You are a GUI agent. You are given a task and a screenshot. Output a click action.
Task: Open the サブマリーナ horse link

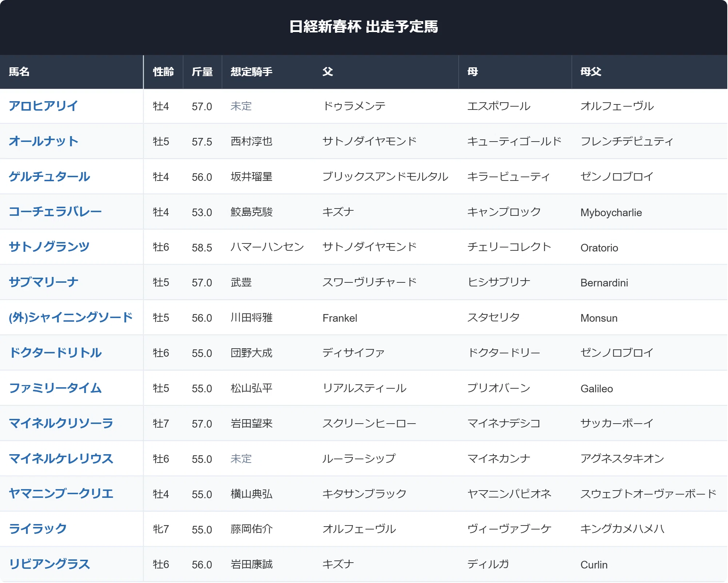point(44,282)
